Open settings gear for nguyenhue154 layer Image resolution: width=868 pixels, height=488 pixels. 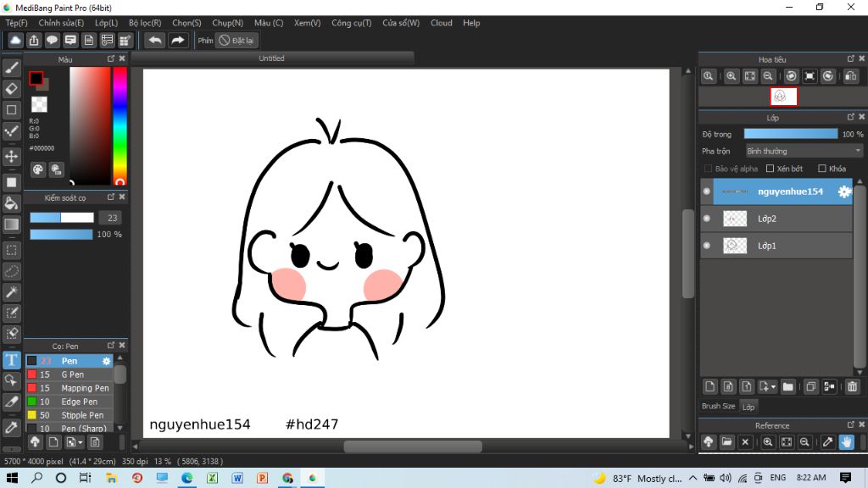[x=844, y=191]
